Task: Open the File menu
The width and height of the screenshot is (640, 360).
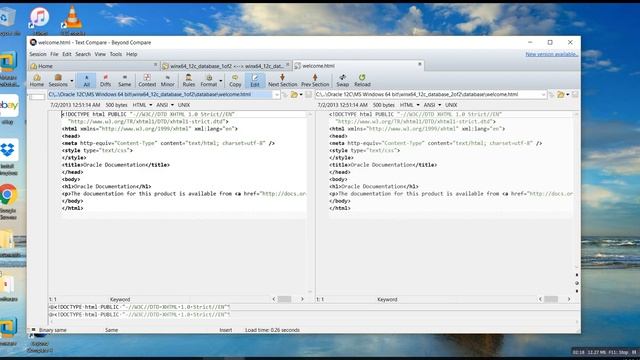Action: point(54,54)
